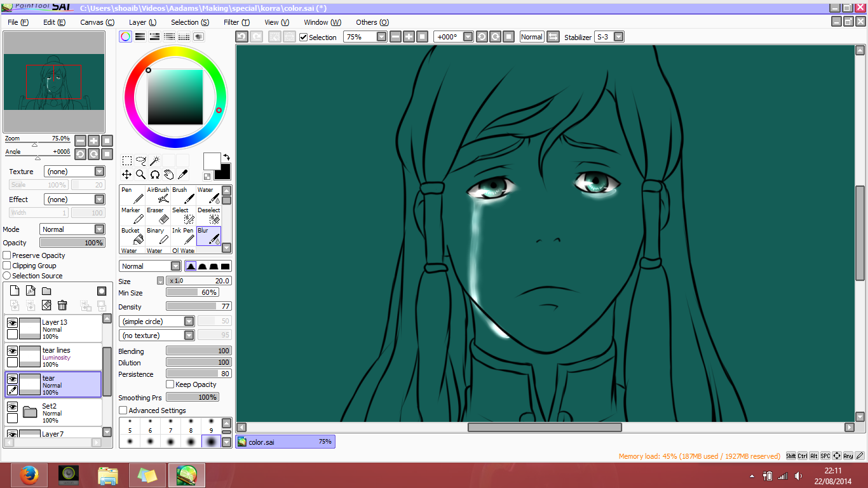Click the toolbar Normal display mode button
The width and height of the screenshot is (868, 488).
(x=532, y=37)
